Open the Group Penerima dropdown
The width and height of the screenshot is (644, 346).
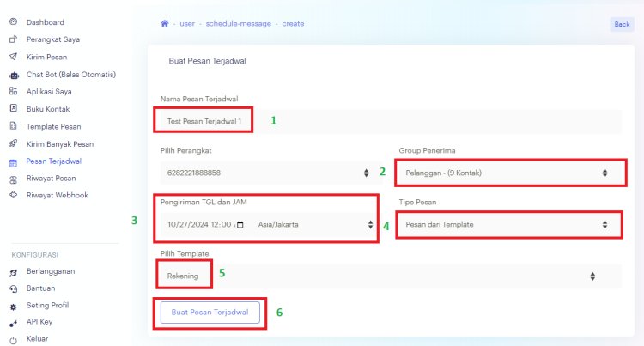(510, 173)
